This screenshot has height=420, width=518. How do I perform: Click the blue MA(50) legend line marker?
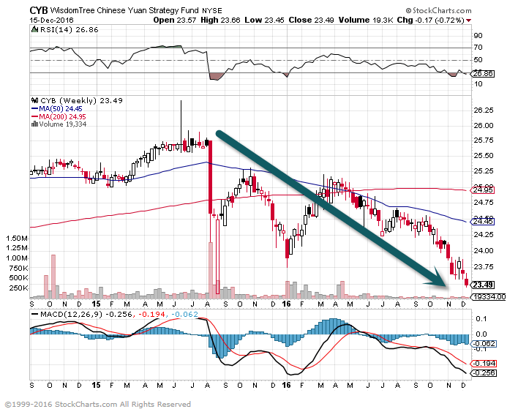coord(34,109)
